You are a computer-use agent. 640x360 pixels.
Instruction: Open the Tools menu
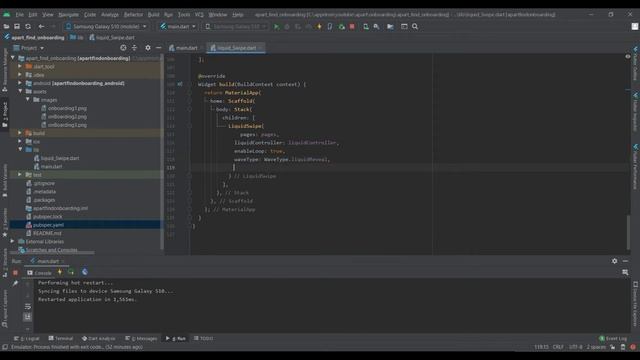click(184, 15)
